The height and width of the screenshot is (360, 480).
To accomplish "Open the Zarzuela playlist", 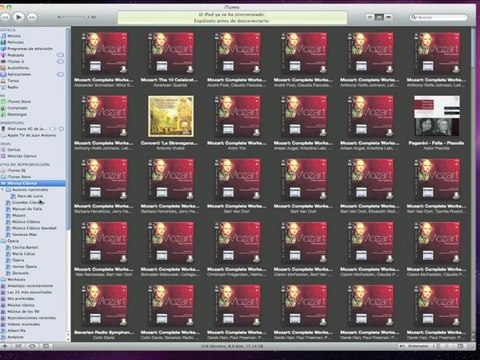I will coord(20,273).
